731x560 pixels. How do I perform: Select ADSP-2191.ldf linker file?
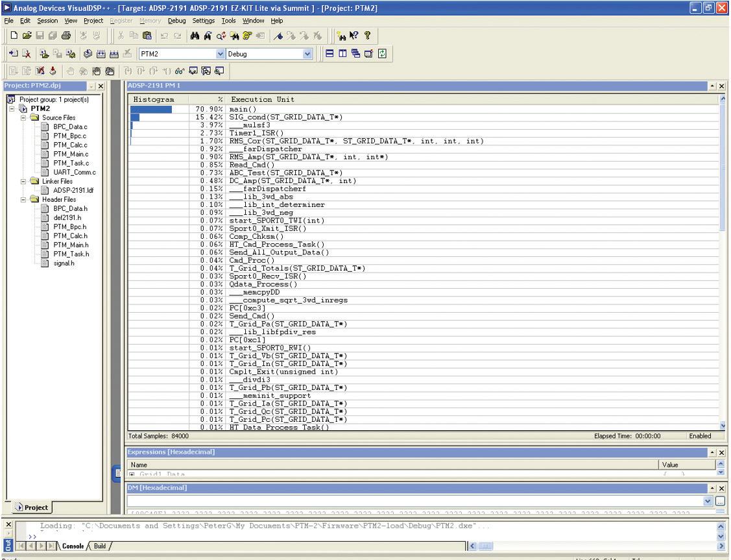coord(73,190)
